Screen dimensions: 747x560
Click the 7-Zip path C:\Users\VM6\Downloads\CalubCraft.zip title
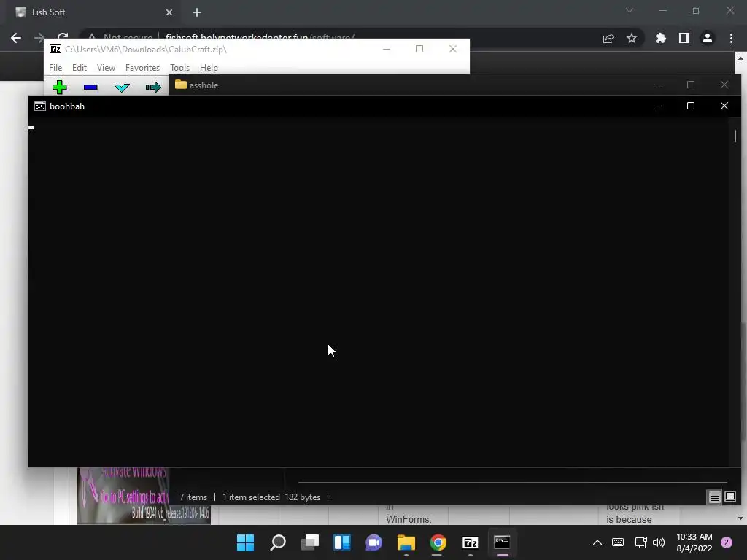point(146,49)
